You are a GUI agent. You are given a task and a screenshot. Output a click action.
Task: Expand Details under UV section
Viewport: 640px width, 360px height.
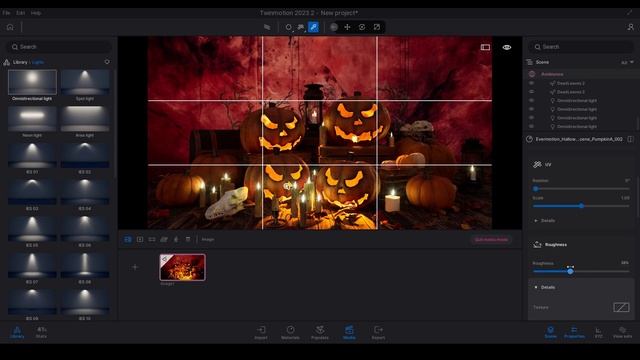pyautogui.click(x=545, y=221)
